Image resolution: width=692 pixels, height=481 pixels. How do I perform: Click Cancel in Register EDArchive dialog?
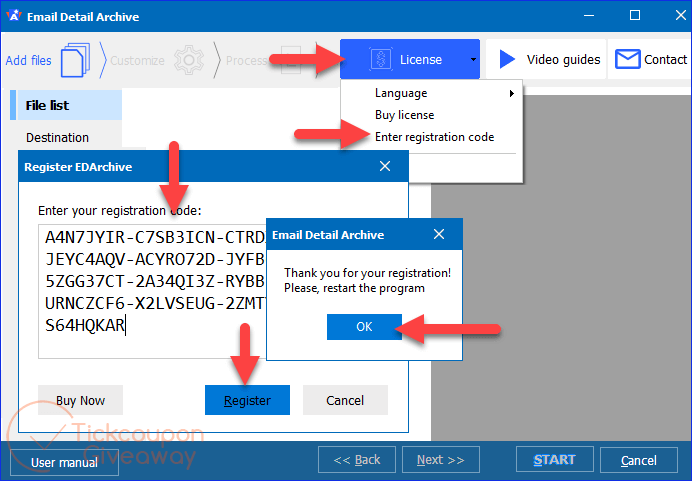coord(345,400)
